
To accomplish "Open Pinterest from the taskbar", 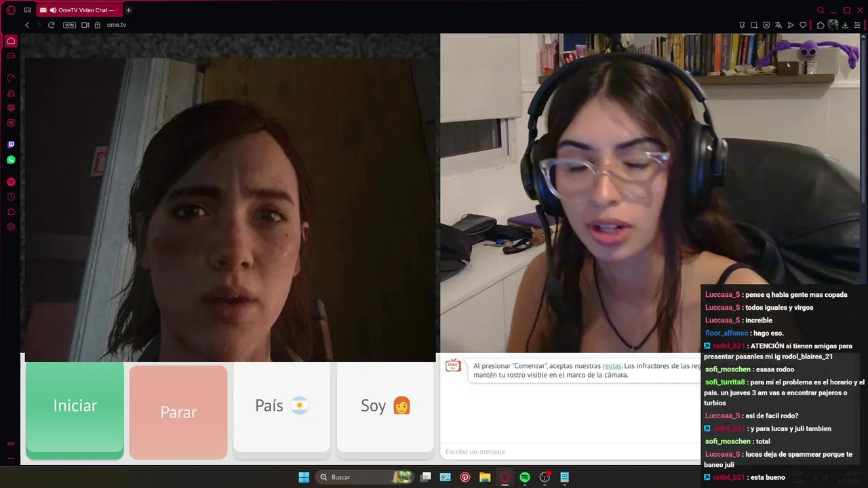I will 465,477.
